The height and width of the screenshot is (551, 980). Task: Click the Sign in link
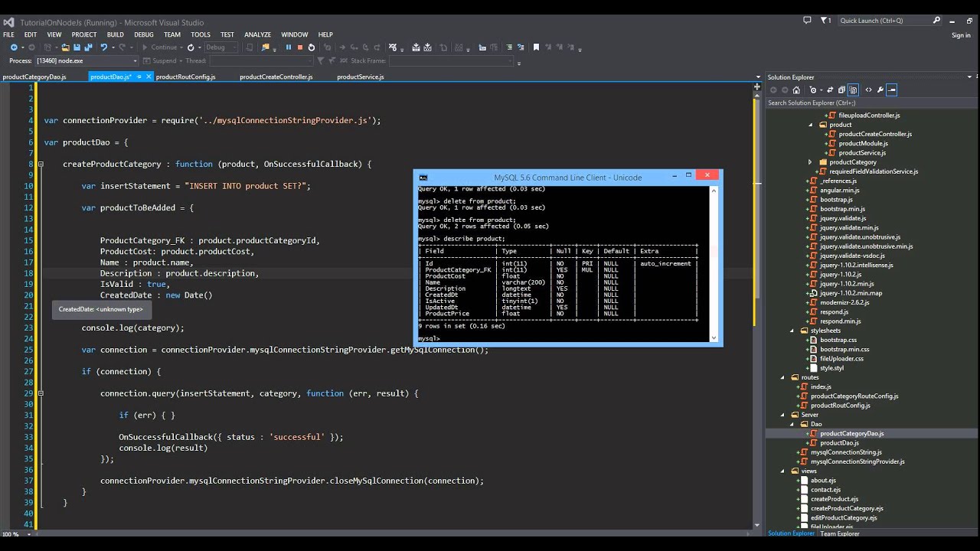click(x=961, y=35)
